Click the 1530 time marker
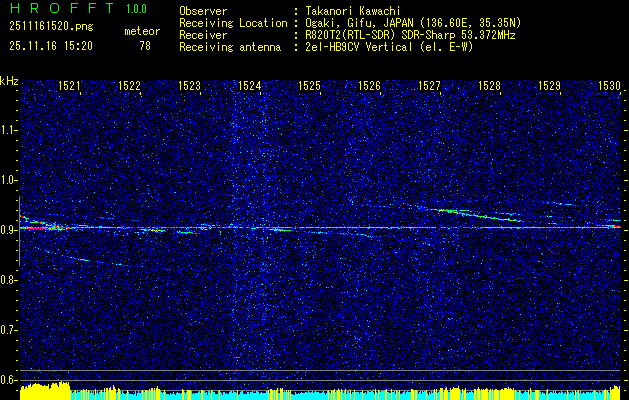Screen dimensions: 629x400 point(609,85)
